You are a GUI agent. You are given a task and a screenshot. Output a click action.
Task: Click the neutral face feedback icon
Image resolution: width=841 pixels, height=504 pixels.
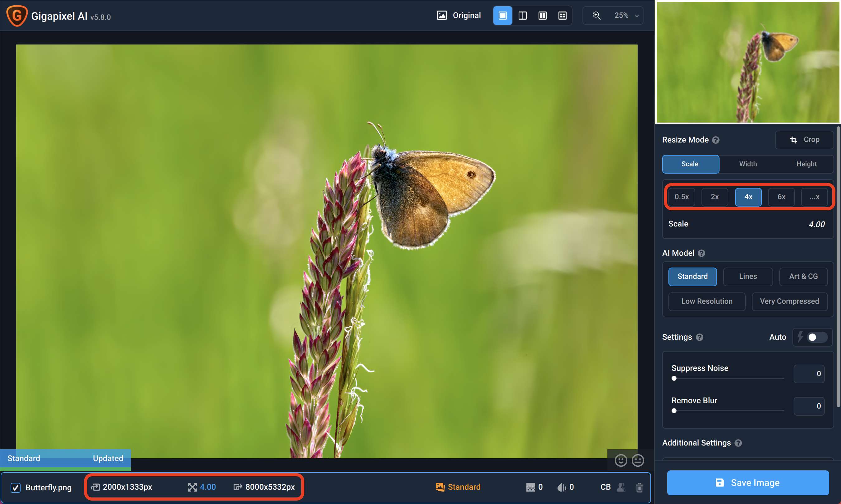click(638, 460)
